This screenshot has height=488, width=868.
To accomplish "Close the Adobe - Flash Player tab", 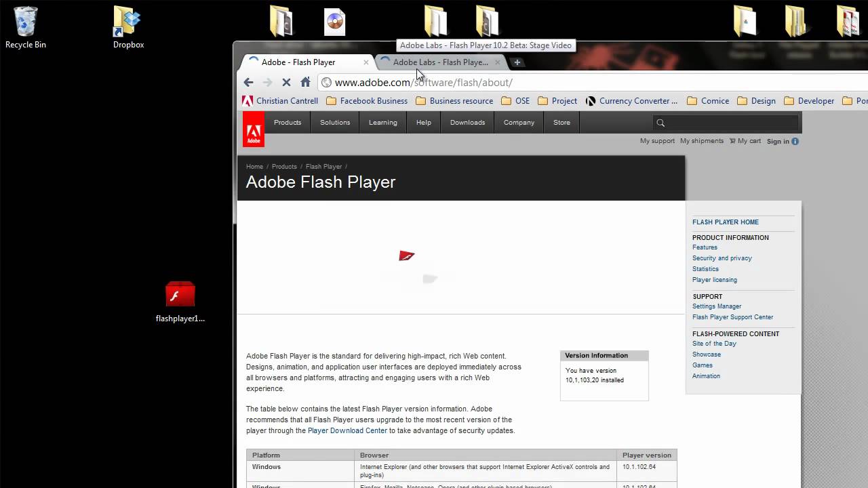I will [x=366, y=62].
